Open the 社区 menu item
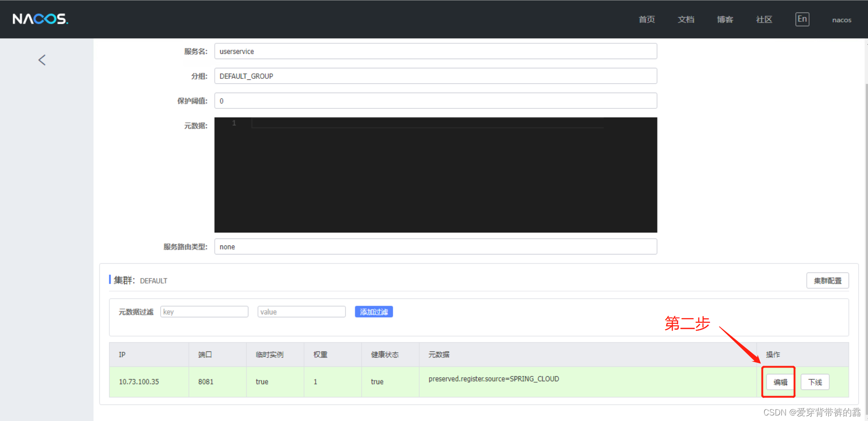Screen dimensions: 868x421 (x=764, y=19)
